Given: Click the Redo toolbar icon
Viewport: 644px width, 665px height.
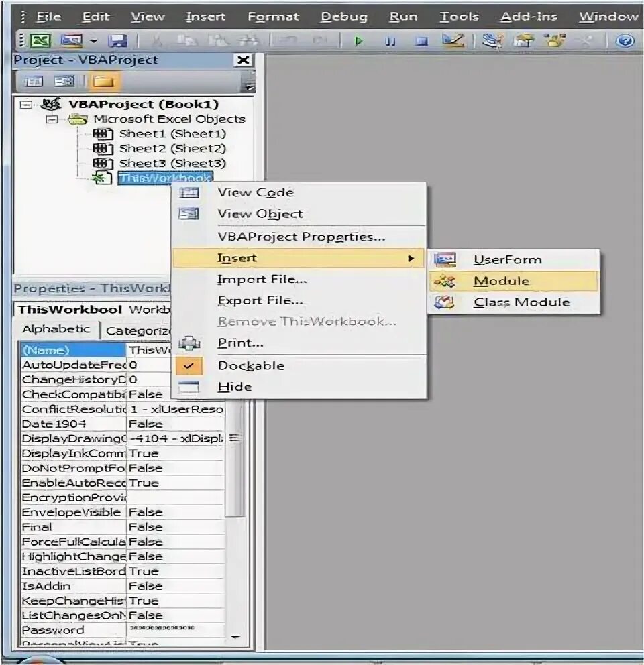Looking at the screenshot, I should [x=320, y=41].
